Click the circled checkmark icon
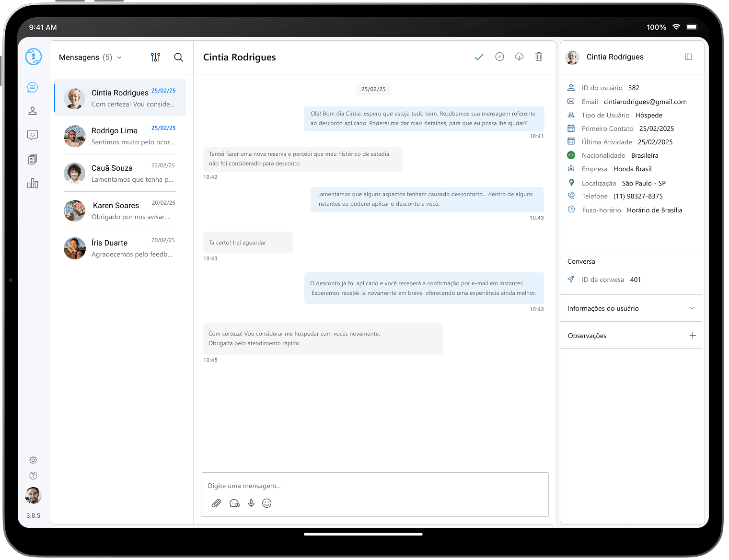This screenshot has height=560, width=729. click(x=499, y=57)
